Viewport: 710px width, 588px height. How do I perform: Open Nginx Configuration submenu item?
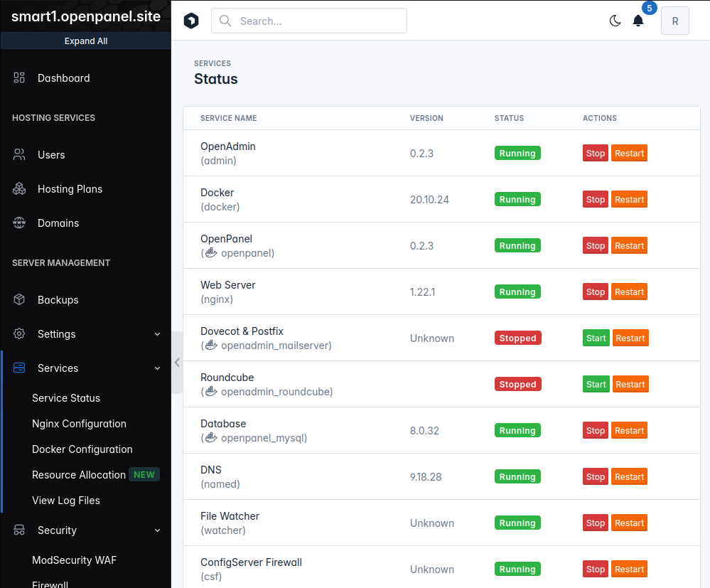79,424
